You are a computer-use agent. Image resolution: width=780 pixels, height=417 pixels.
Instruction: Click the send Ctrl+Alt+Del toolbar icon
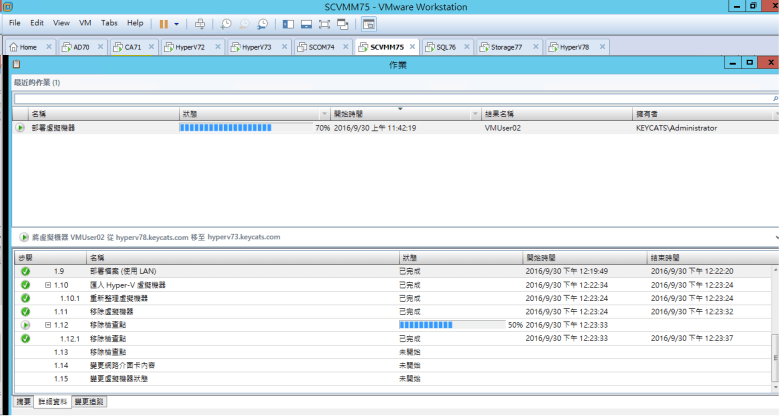click(x=200, y=22)
